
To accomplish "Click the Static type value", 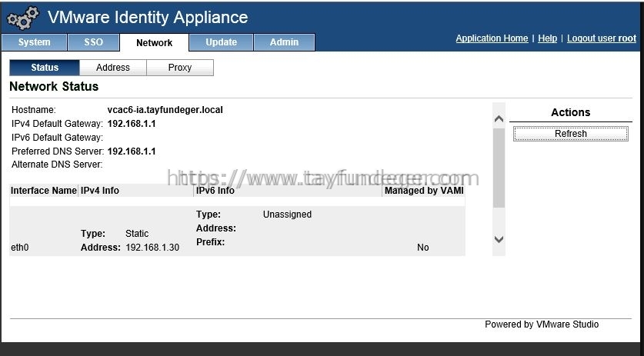I will [137, 234].
